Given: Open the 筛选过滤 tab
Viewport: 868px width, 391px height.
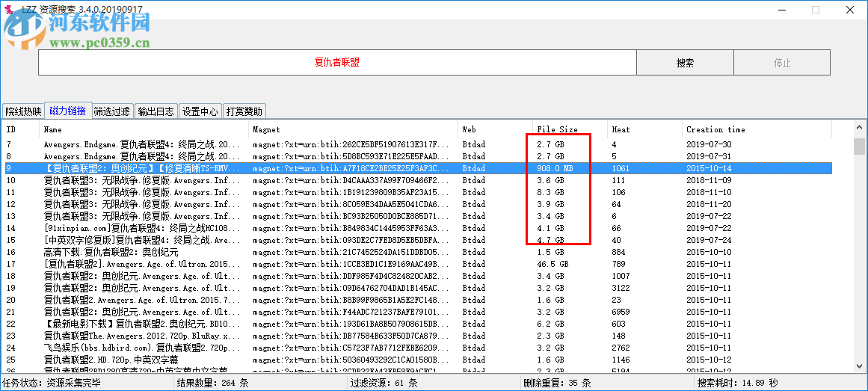Looking at the screenshot, I should (112, 111).
